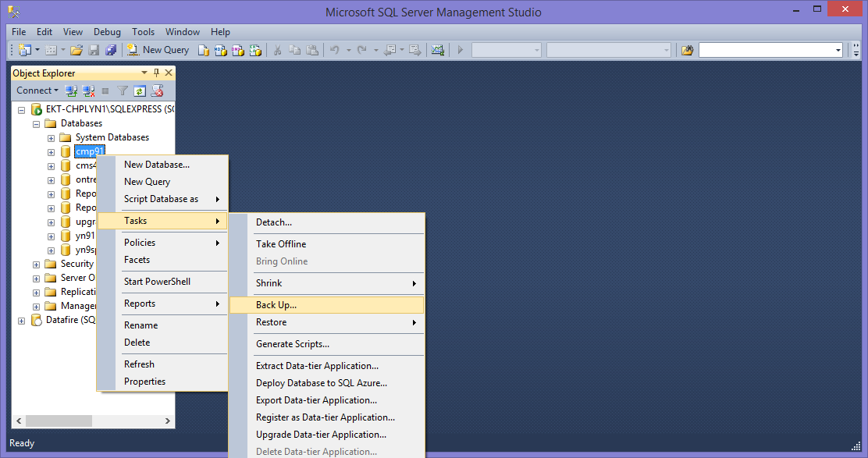868x458 pixels.
Task: Click the Find in Files binoculars icon
Action: [687, 51]
